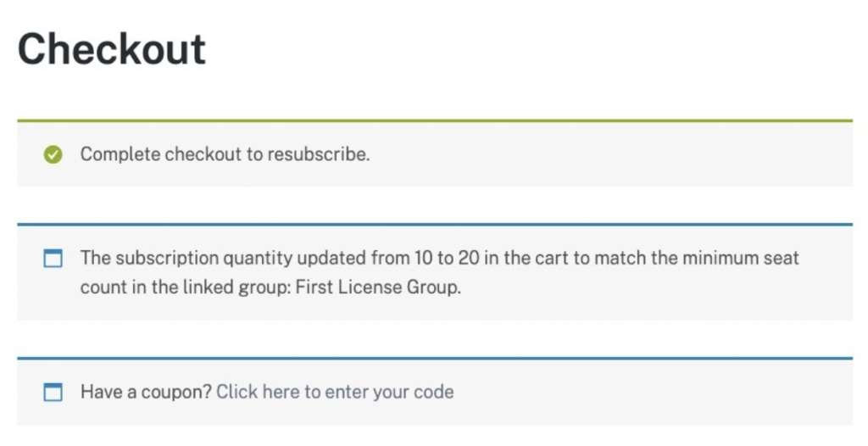This screenshot has height=446, width=868.
Task: Select the 'Complete checkout to resubscribe.' message
Action: pyautogui.click(x=225, y=154)
